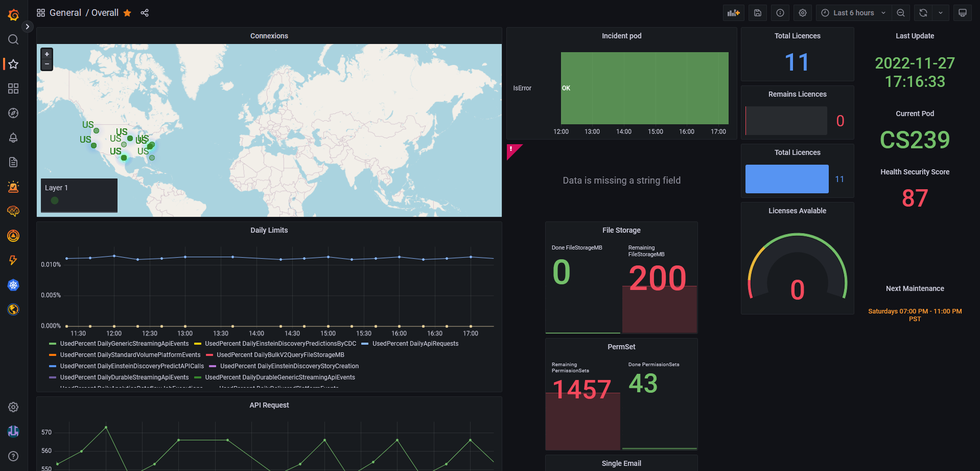The image size is (980, 471).
Task: Open the Reports document sidebar icon
Action: pyautogui.click(x=13, y=162)
